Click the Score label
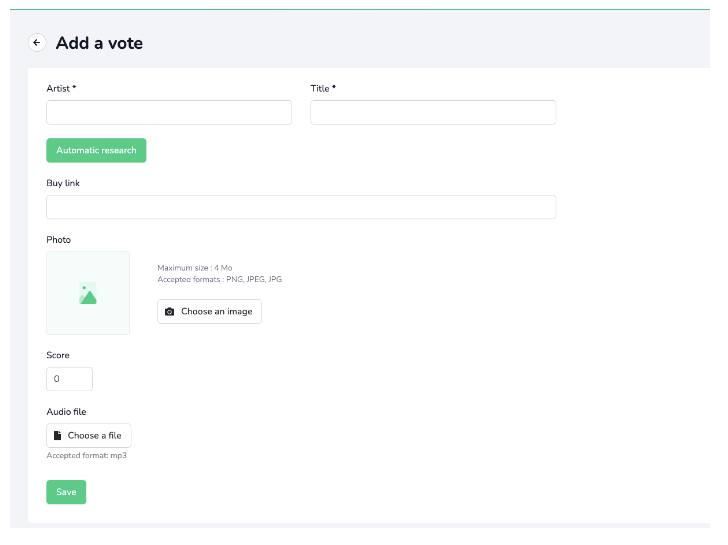The width and height of the screenshot is (728, 545). tap(58, 355)
